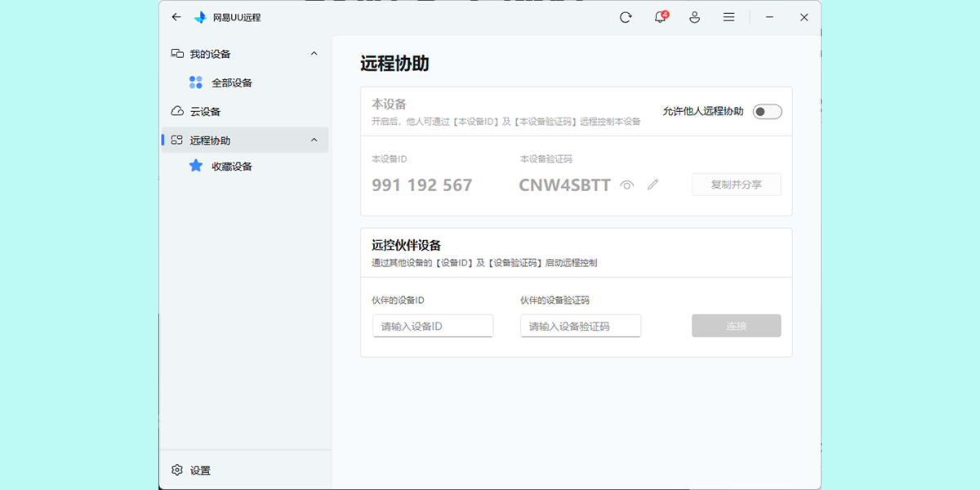Open the user account icon
The image size is (980, 490).
click(694, 17)
